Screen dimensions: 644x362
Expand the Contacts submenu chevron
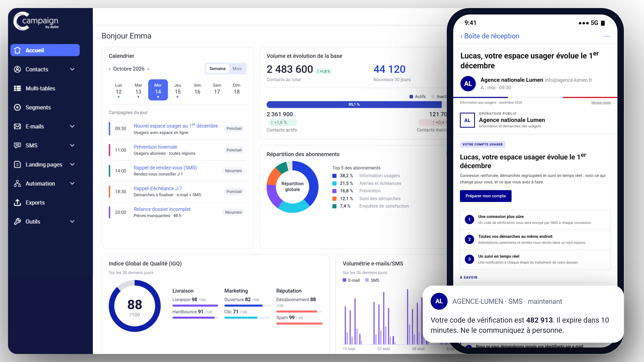(72, 69)
